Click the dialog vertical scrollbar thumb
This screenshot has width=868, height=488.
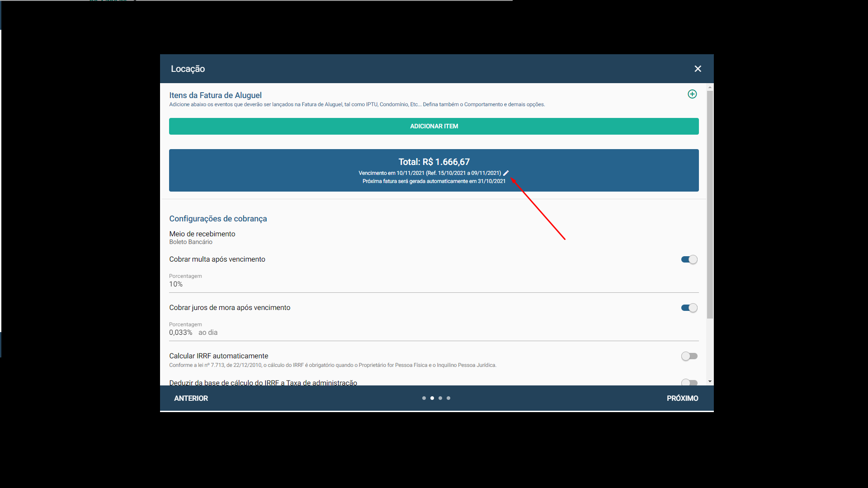pyautogui.click(x=710, y=204)
